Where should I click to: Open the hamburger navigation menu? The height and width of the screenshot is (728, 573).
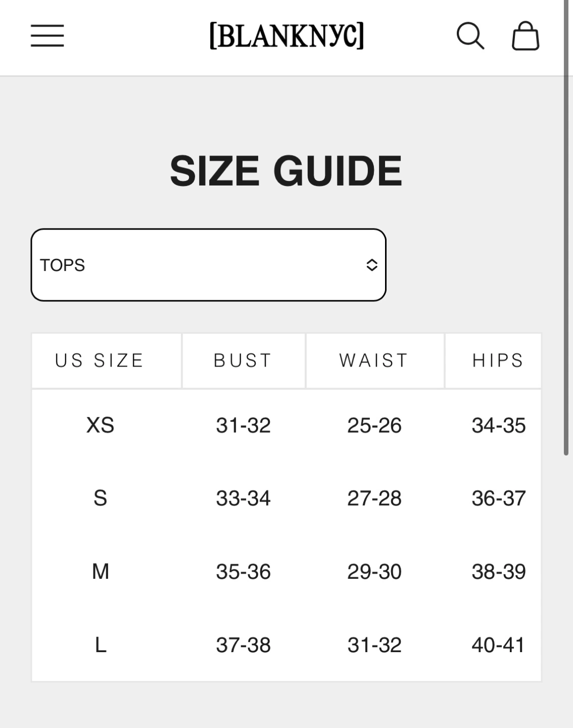(x=47, y=35)
